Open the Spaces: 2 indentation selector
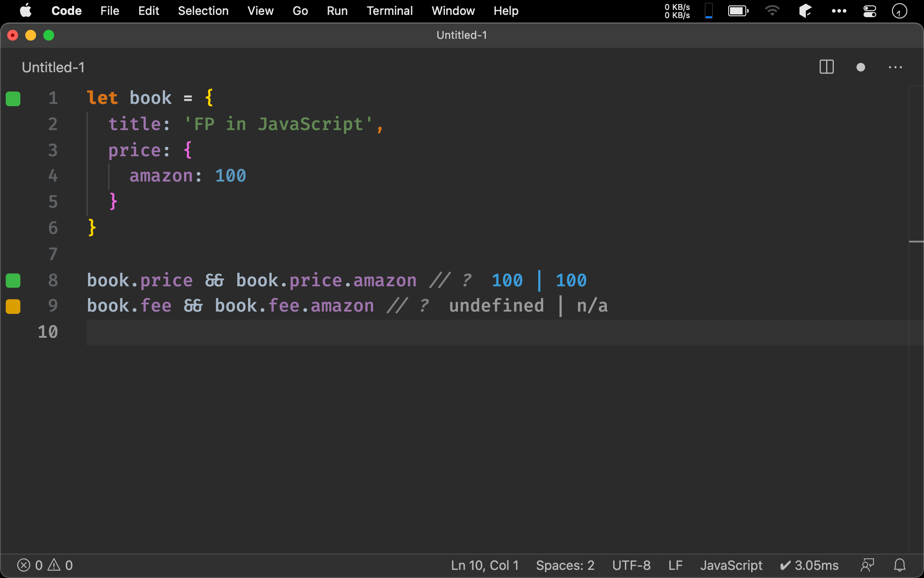Image resolution: width=924 pixels, height=578 pixels. click(565, 565)
